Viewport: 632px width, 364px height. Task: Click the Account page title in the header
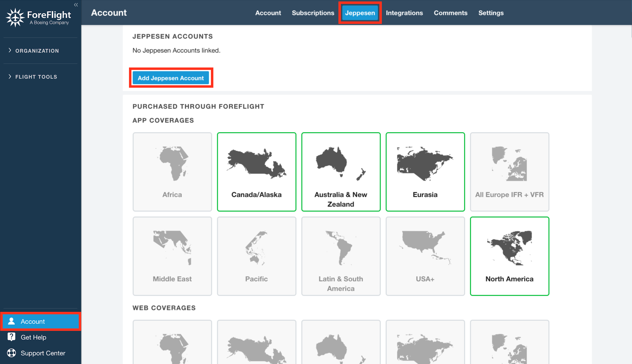pos(109,13)
